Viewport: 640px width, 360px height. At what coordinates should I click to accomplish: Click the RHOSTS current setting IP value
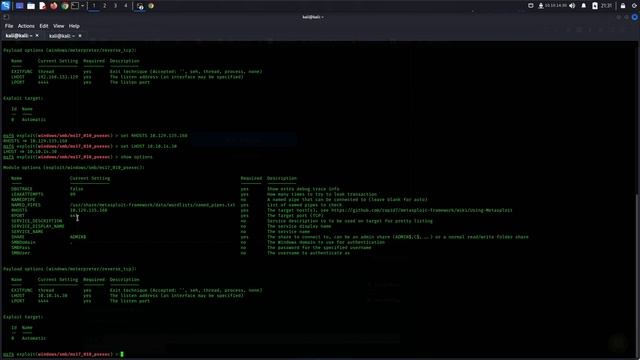coord(88,210)
